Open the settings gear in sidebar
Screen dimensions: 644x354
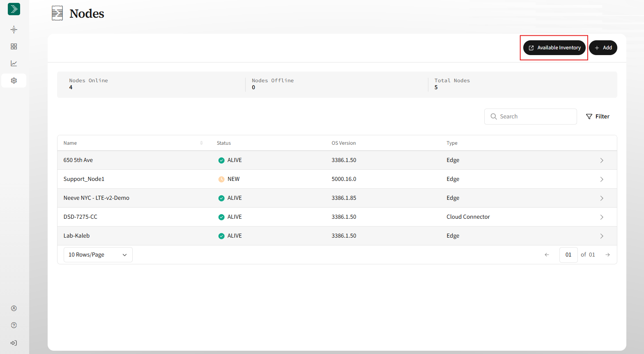[x=14, y=81]
